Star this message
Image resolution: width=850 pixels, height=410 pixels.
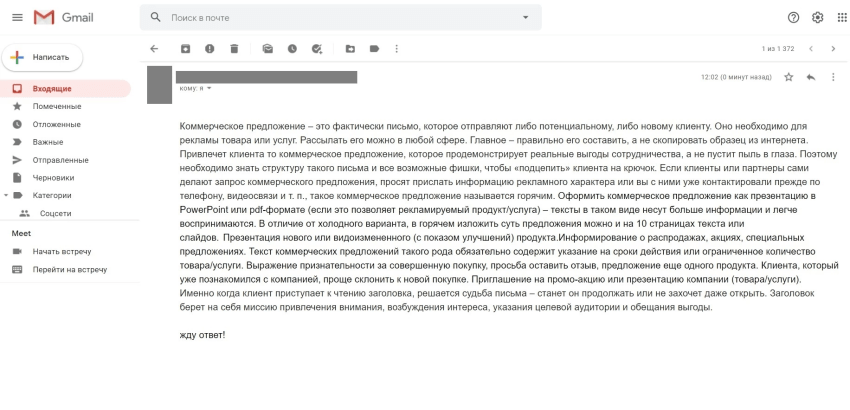pos(789,77)
